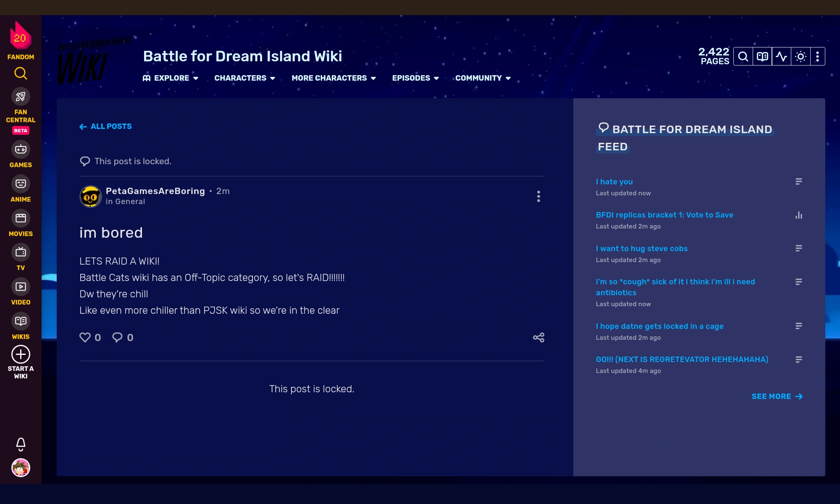
Task: Click the Fandom flame logo
Action: point(21,37)
